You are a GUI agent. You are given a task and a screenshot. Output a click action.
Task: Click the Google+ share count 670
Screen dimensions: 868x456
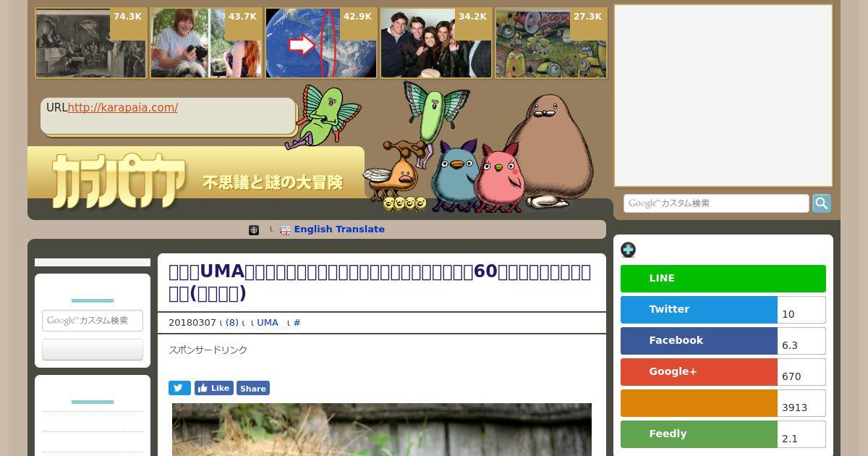[x=801, y=372]
